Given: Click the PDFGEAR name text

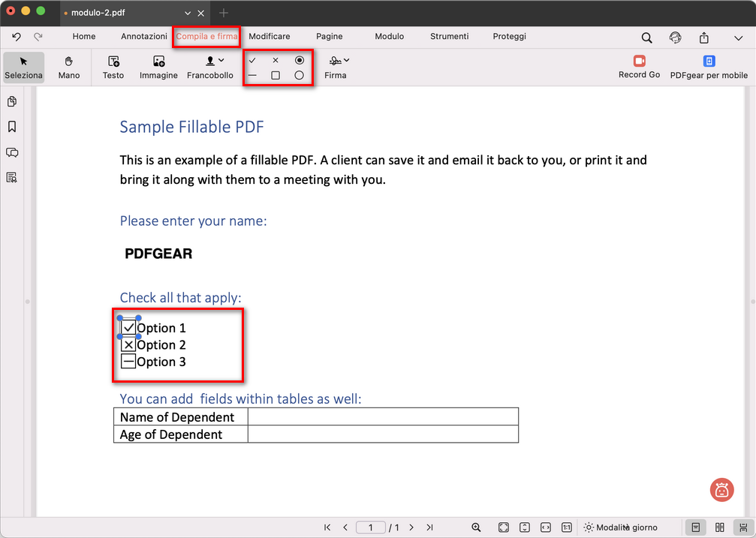Looking at the screenshot, I should [x=158, y=254].
